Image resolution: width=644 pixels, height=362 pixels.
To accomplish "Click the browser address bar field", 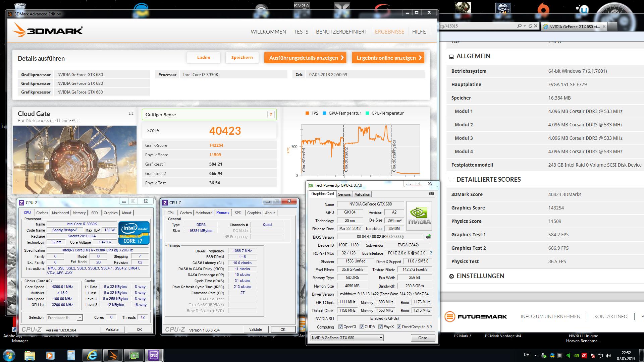I will tap(477, 26).
